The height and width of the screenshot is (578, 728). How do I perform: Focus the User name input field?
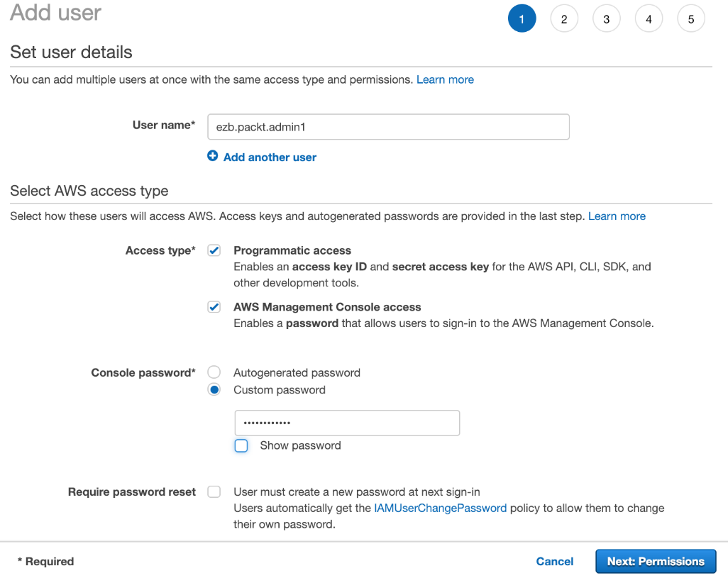click(x=388, y=127)
